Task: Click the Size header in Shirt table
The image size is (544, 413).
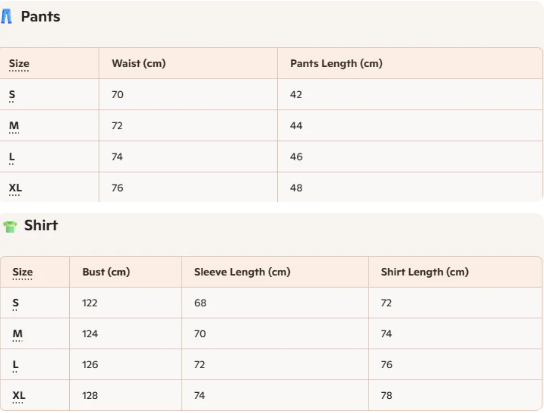Action: point(23,272)
